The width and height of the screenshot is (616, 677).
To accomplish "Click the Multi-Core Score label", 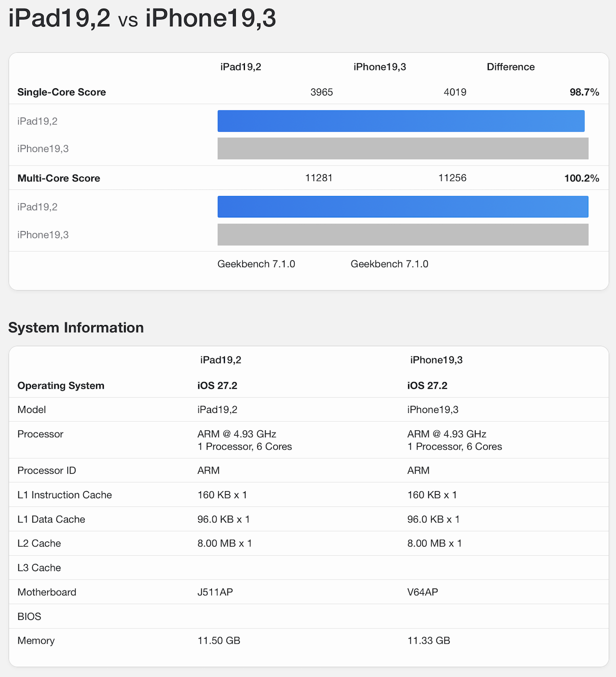I will pyautogui.click(x=59, y=178).
